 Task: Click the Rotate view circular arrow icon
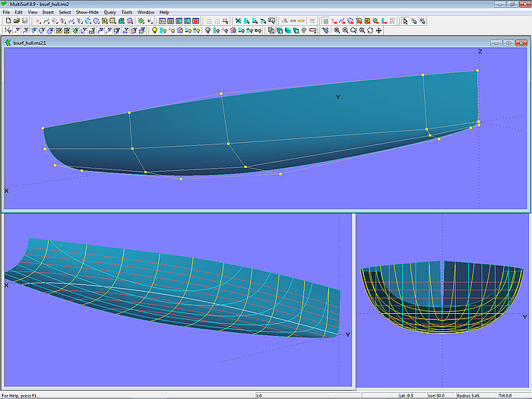coord(370,31)
